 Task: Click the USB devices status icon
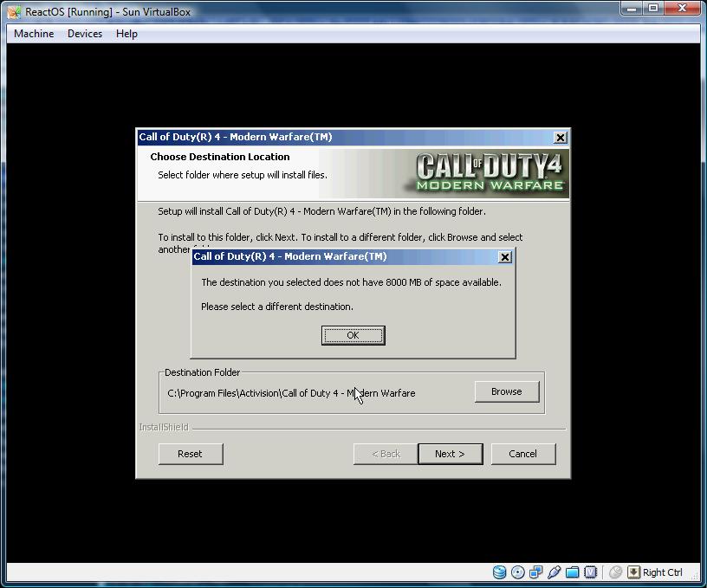(555, 572)
